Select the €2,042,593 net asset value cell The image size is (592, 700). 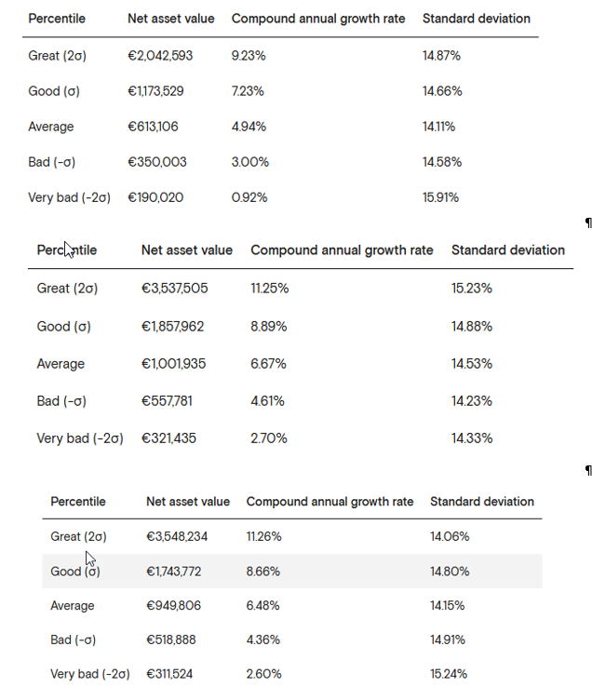click(160, 56)
